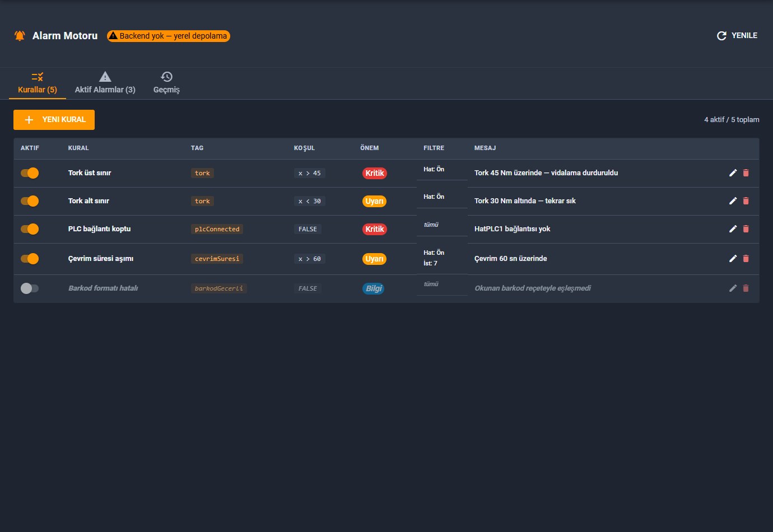Edit the Tork alt sınır rule
773x532 pixels.
click(733, 201)
